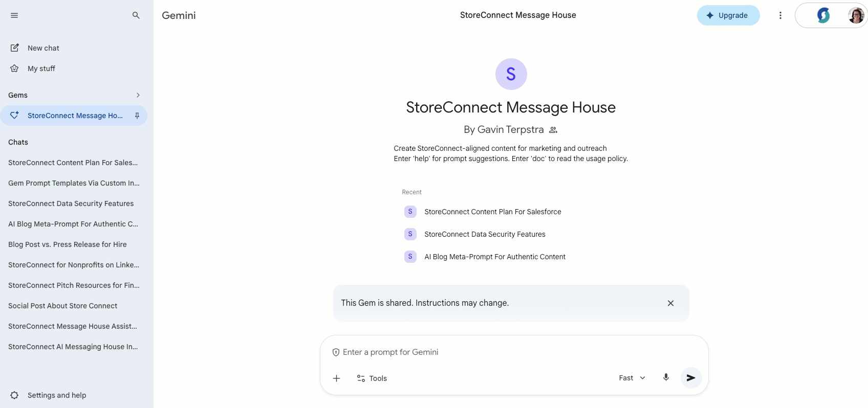
Task: Open StoreConnect Data Security Features chat in the sidebar
Action: point(71,203)
